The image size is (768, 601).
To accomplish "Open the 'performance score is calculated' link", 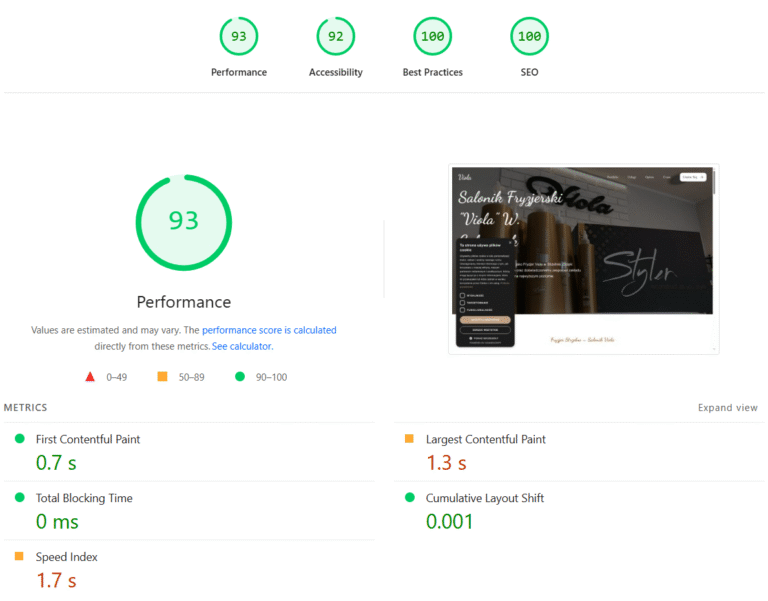I will click(x=269, y=330).
